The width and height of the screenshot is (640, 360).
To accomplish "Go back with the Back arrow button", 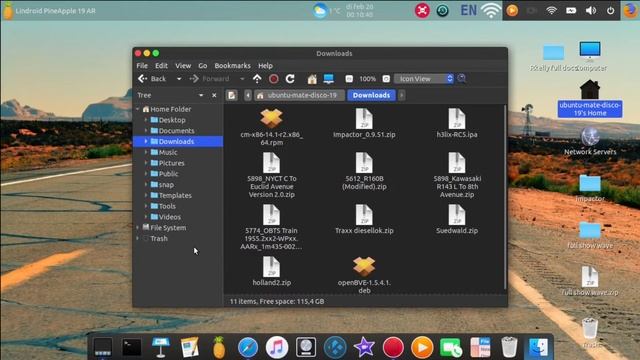I will (152, 79).
